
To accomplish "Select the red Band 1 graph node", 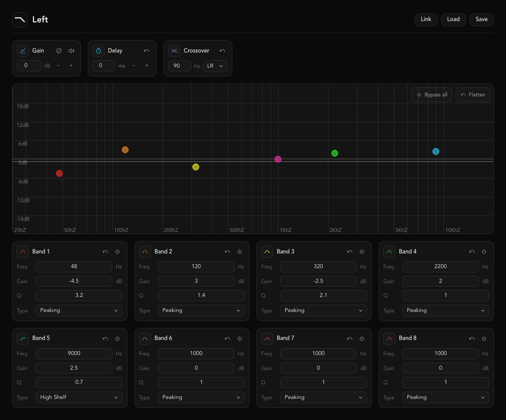I will click(59, 173).
